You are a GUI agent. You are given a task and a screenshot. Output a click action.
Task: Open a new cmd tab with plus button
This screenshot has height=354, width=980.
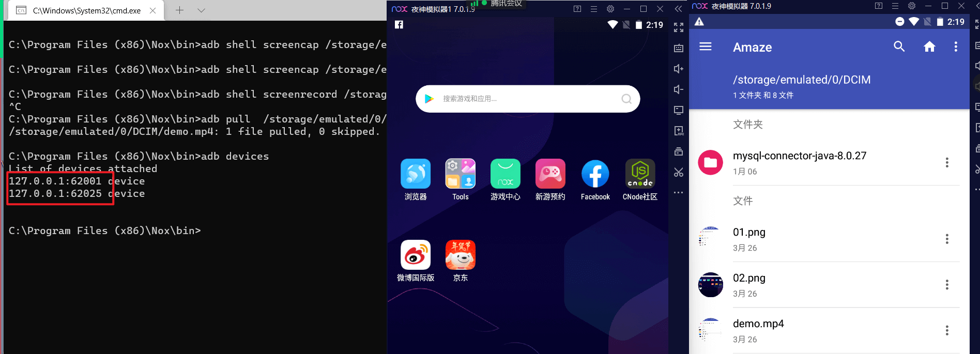click(x=179, y=10)
